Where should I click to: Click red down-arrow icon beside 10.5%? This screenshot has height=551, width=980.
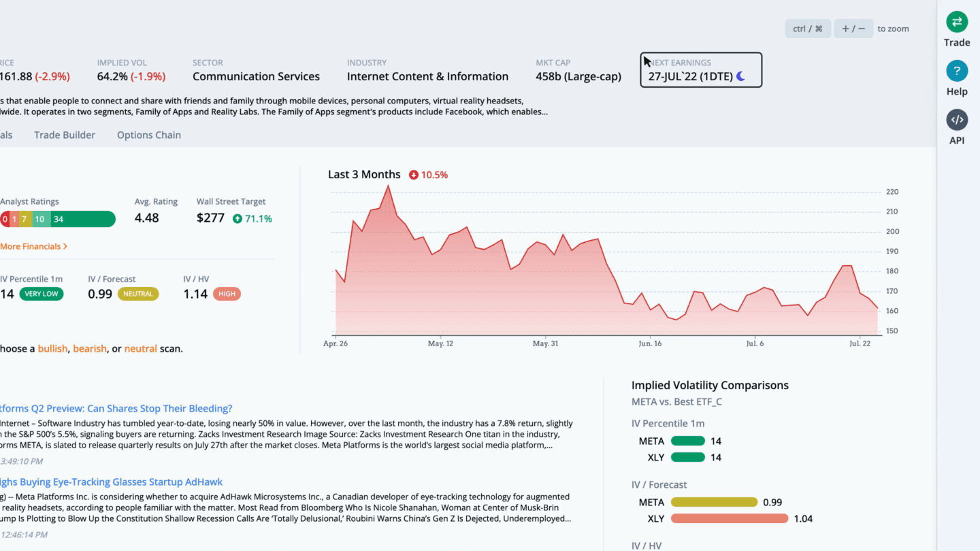click(413, 175)
